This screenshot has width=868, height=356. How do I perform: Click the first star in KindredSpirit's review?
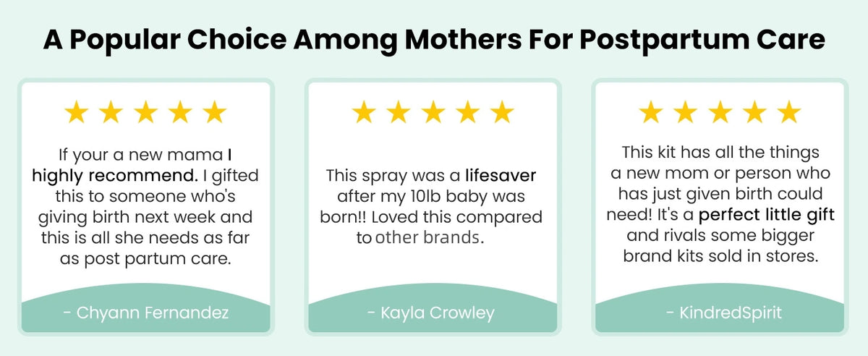pos(650,112)
